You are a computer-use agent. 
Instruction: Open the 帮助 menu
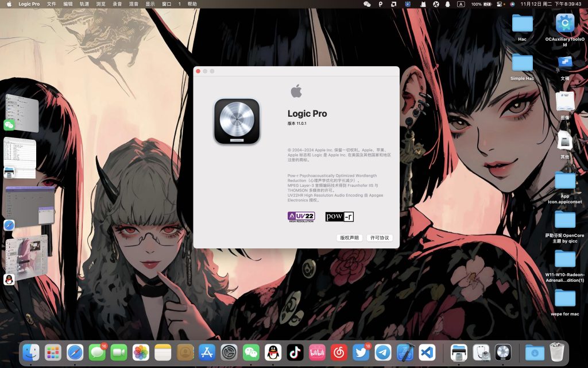[x=192, y=4]
